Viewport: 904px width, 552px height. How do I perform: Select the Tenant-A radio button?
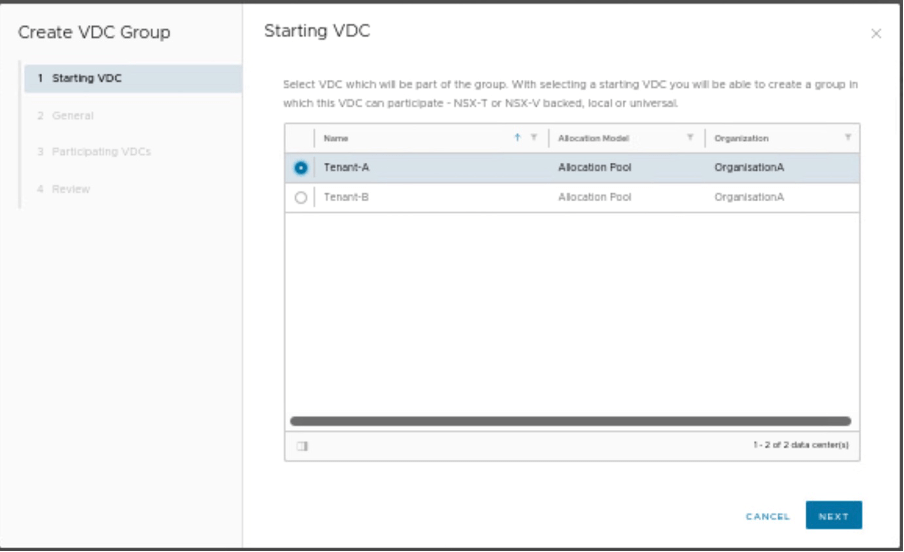tap(301, 168)
